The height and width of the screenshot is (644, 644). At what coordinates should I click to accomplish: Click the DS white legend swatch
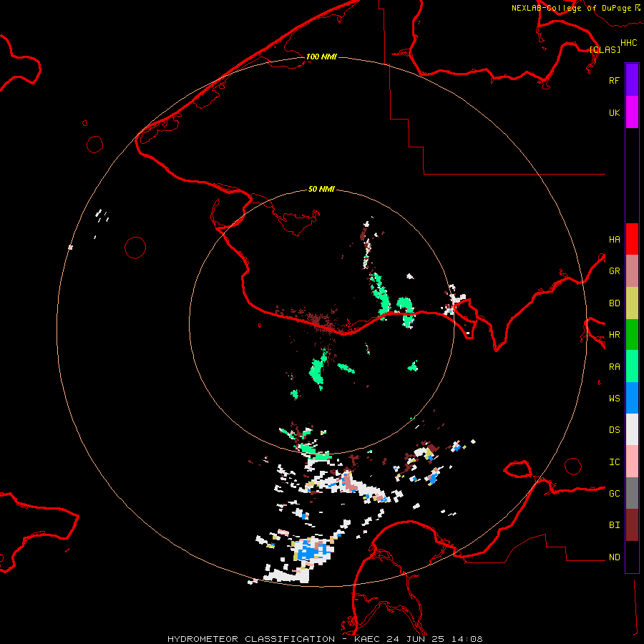[632, 429]
